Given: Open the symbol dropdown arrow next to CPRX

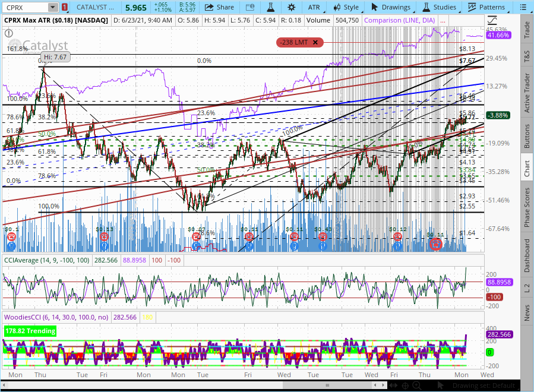Looking at the screenshot, I should click(53, 7).
